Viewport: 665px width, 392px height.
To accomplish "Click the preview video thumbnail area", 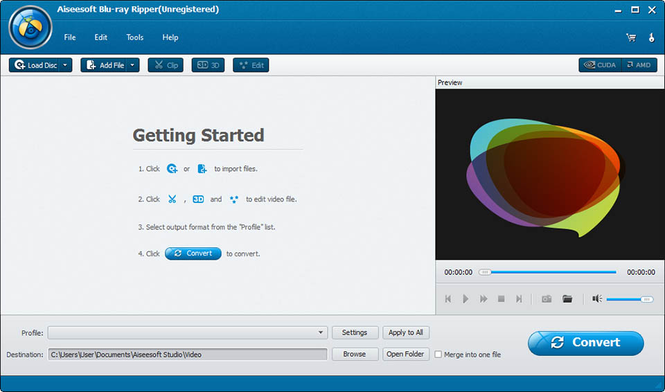I will pyautogui.click(x=550, y=174).
